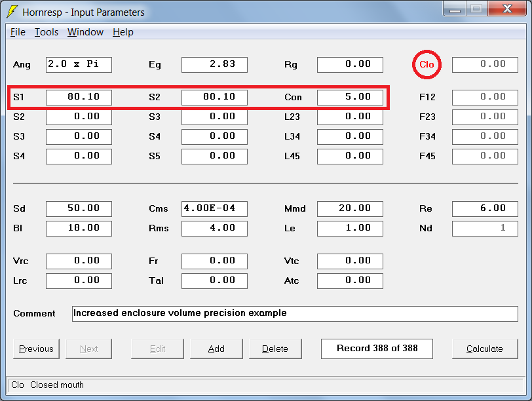532x401 pixels.
Task: Click the L23 input field
Action: pos(350,117)
